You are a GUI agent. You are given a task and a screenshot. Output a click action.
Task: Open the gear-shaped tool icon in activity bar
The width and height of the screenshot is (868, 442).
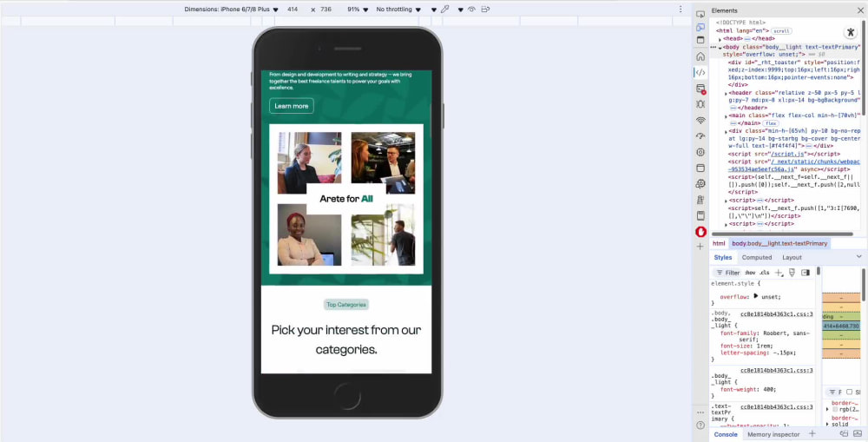pos(700,184)
